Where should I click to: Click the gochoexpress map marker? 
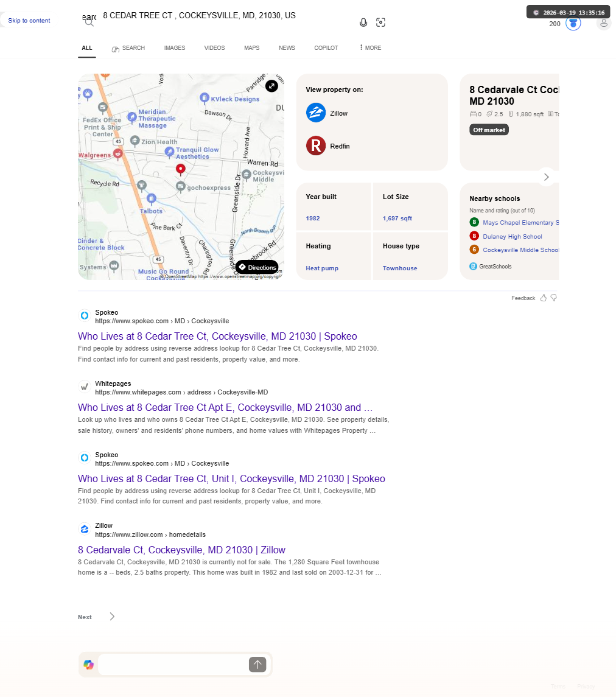click(180, 186)
